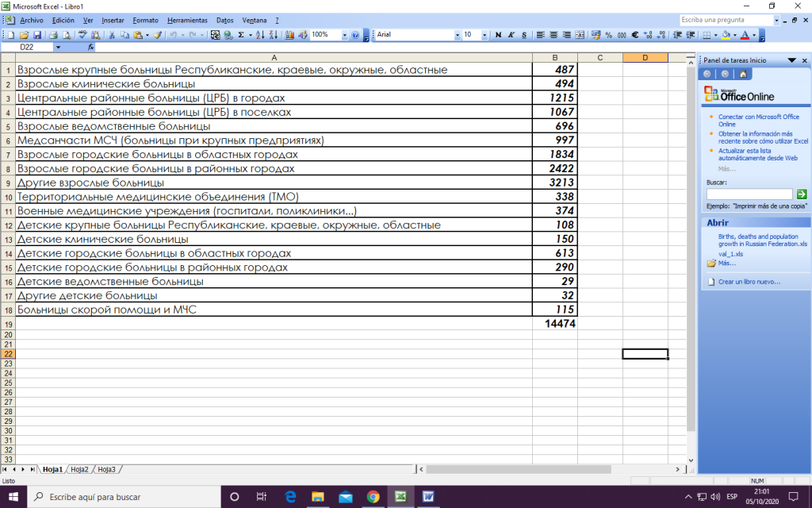This screenshot has width=812, height=508.
Task: Toggle italic formatting with the K button
Action: [511, 35]
